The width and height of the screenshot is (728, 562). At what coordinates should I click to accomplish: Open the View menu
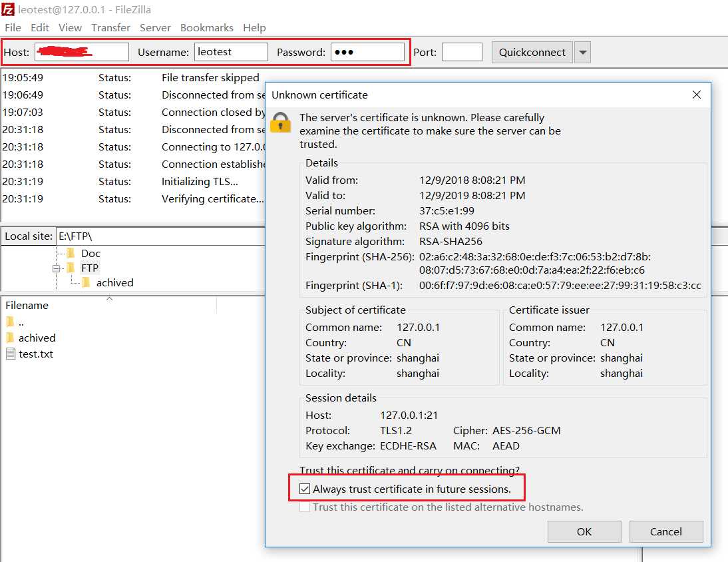[70, 28]
